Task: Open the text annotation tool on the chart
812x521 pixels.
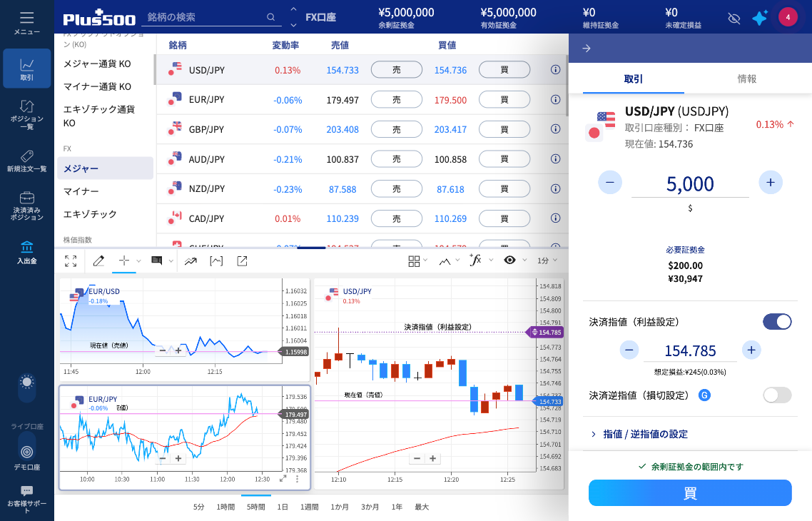Action: pyautogui.click(x=157, y=261)
